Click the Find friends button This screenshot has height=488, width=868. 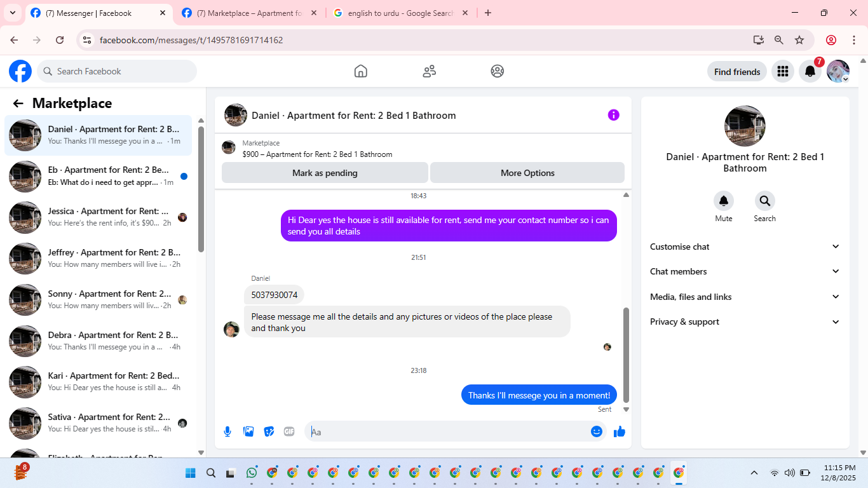pyautogui.click(x=737, y=72)
